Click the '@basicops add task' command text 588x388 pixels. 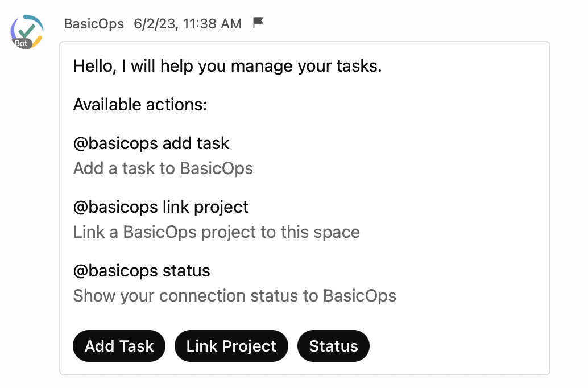point(151,143)
